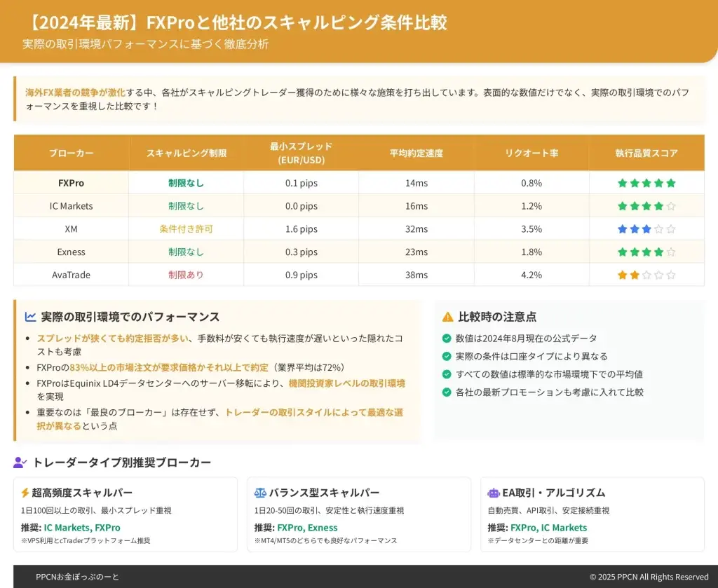Click the five green stars for FXPro

point(646,183)
